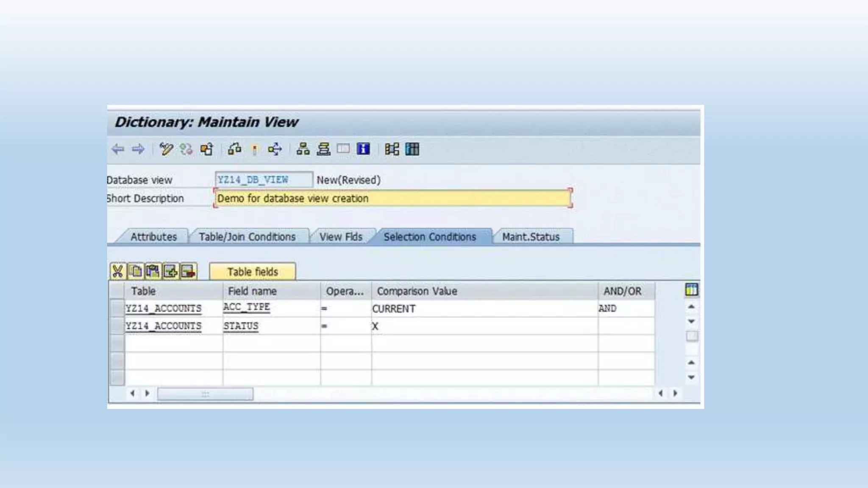The height and width of the screenshot is (488, 868).
Task: Click the table column settings icon
Action: (691, 290)
